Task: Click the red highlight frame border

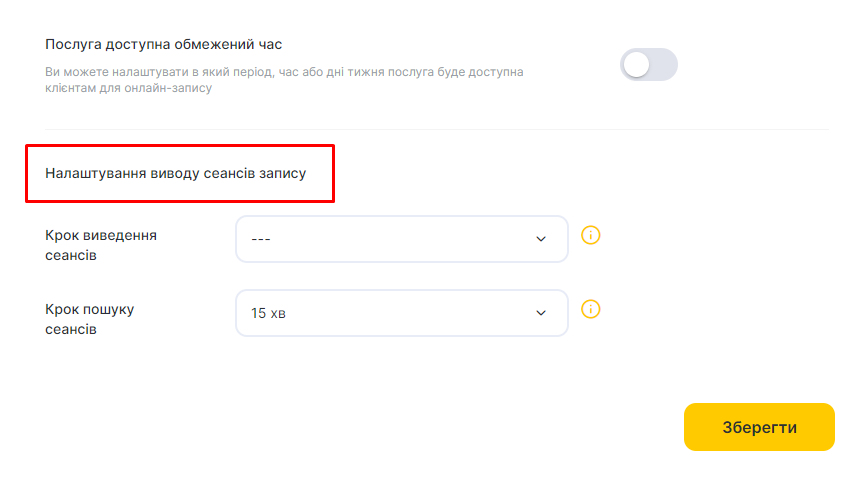Action: (180, 146)
